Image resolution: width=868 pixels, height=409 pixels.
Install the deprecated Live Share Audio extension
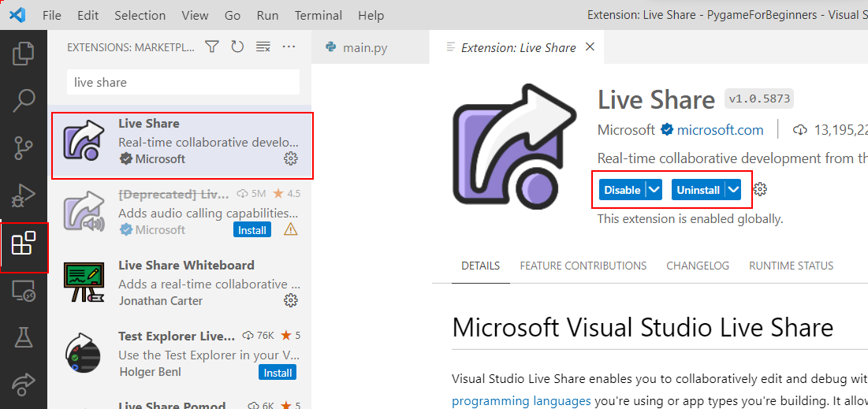pos(252,229)
